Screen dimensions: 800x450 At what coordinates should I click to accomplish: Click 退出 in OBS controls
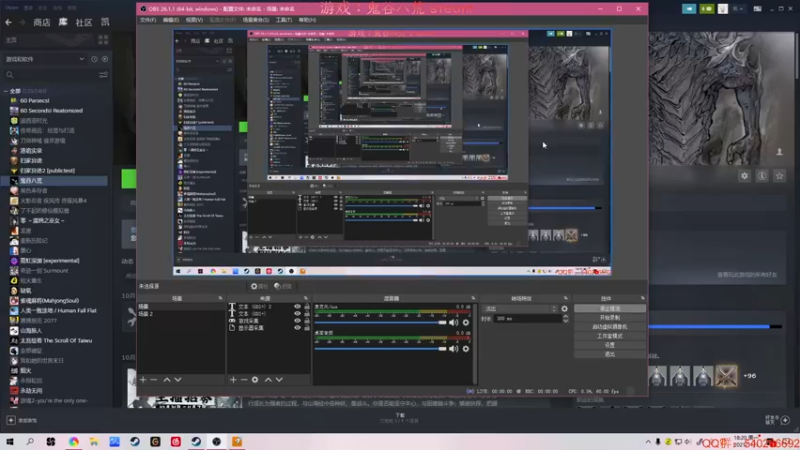(x=610, y=354)
